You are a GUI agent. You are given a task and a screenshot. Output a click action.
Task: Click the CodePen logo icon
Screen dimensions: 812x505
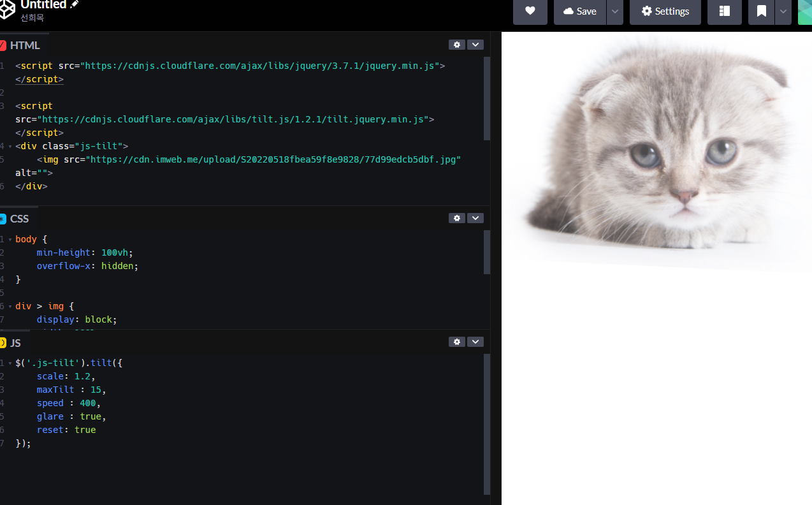(7, 10)
